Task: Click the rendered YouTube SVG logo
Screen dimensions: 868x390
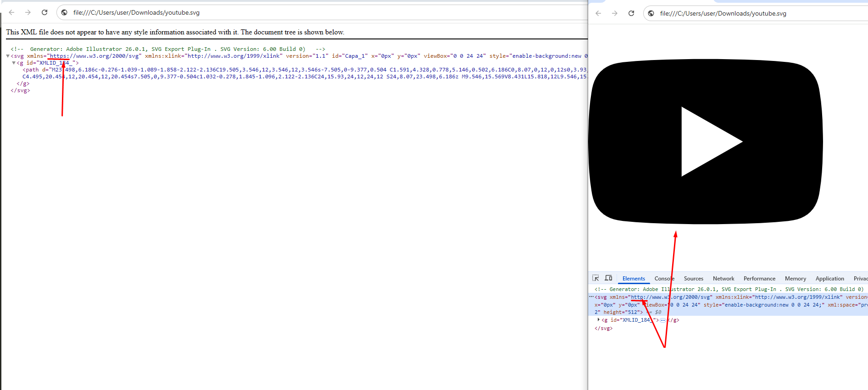Action: [705, 142]
